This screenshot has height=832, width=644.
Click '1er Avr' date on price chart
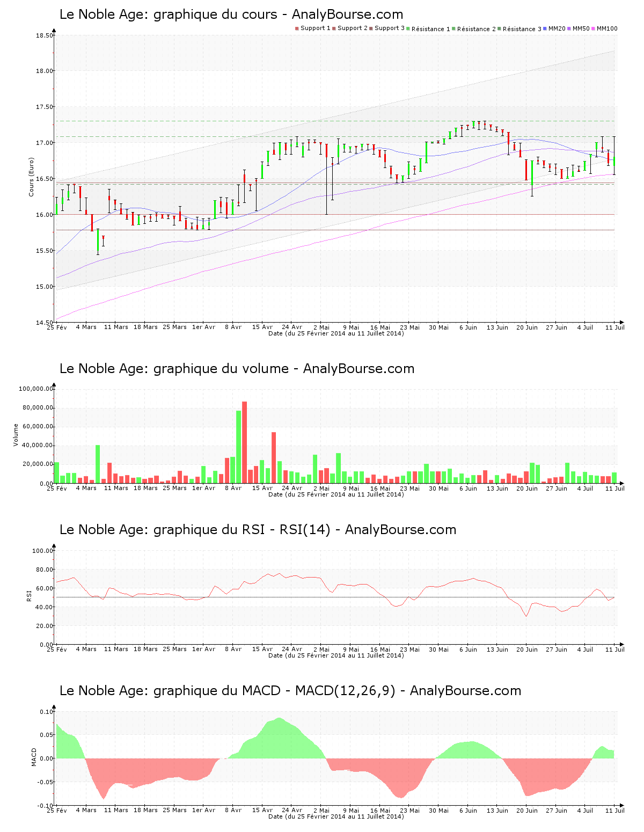[x=204, y=327]
